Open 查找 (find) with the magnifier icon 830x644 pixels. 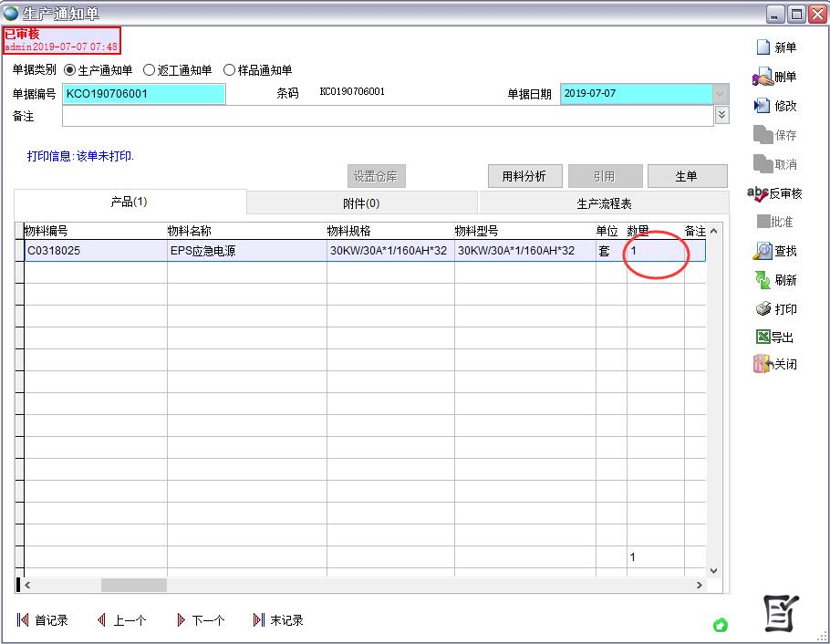763,251
